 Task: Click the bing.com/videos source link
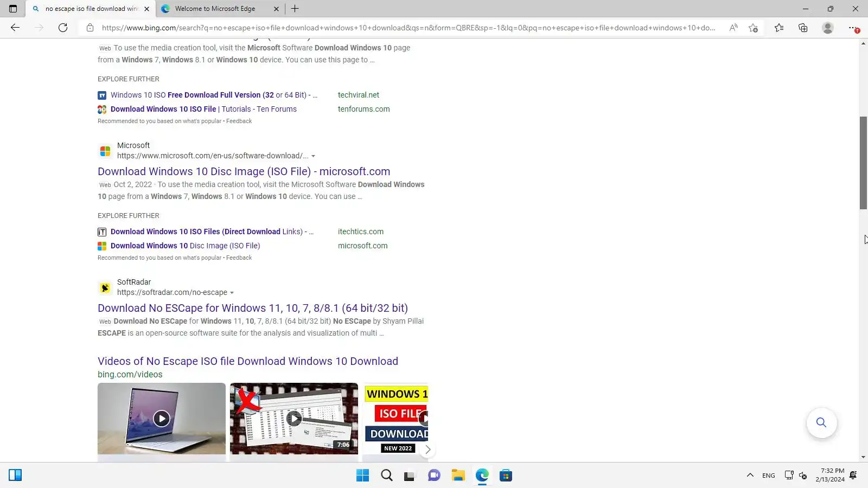pos(130,375)
